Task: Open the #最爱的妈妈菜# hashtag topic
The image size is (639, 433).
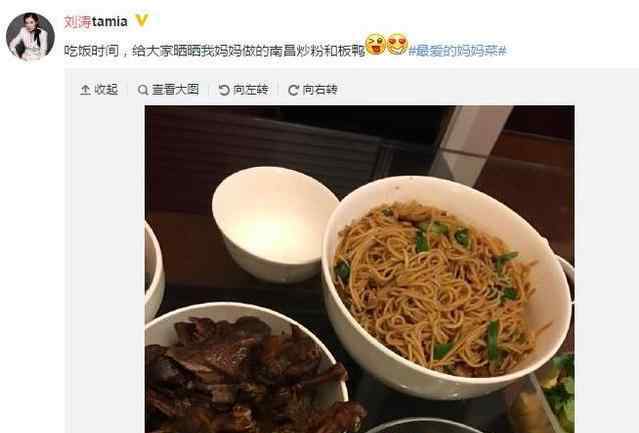Action: click(x=457, y=51)
